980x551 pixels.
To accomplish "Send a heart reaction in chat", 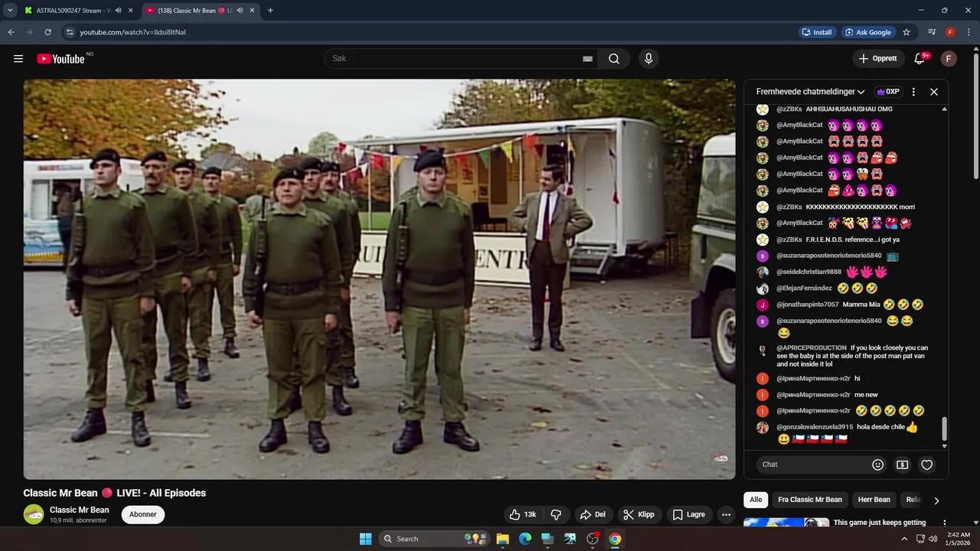I will click(927, 465).
